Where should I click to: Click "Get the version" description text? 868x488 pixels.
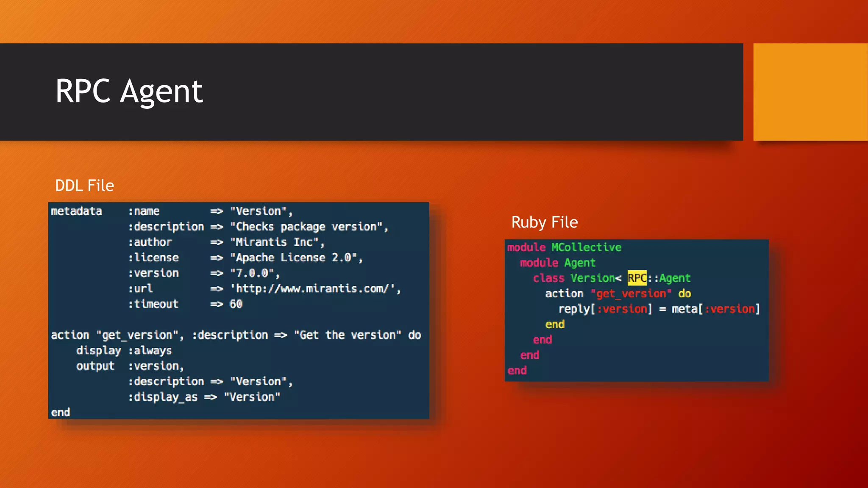pos(348,335)
